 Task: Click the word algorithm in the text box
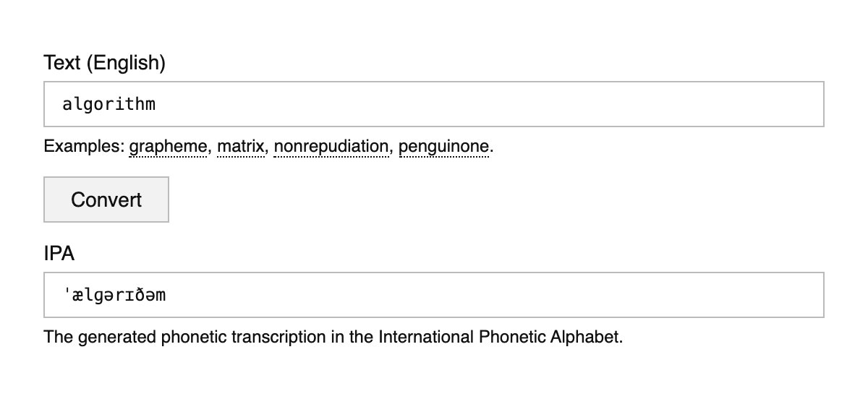pyautogui.click(x=109, y=104)
